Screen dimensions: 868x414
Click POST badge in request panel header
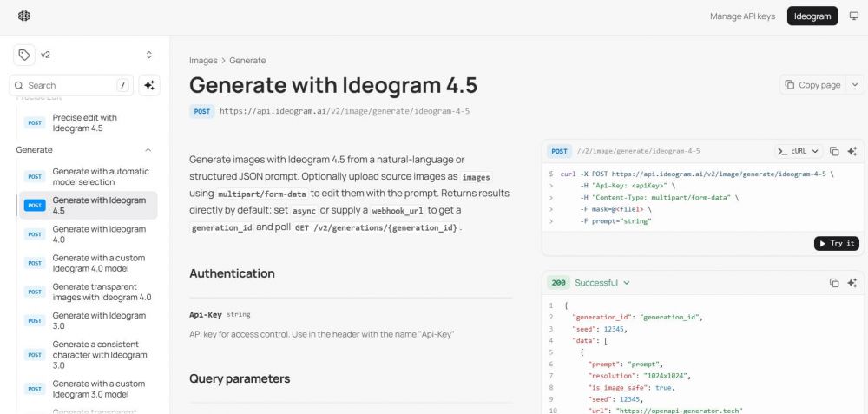pos(559,151)
